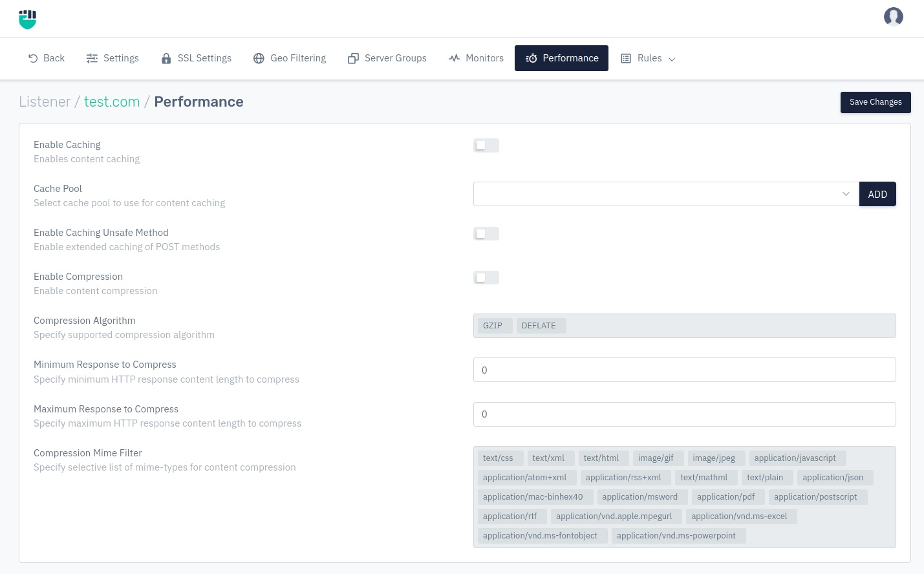
Task: Turn on Enable Caching Unsafe Method
Action: point(486,233)
